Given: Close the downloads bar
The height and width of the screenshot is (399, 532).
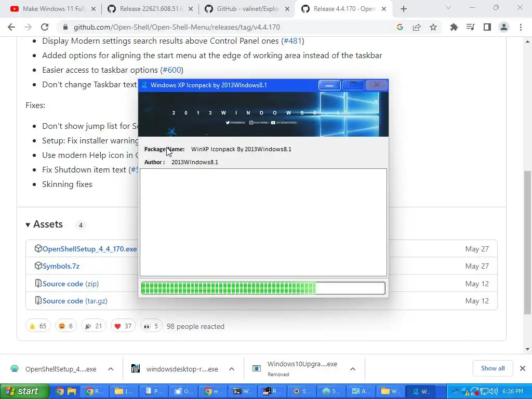Looking at the screenshot, I should pyautogui.click(x=523, y=368).
